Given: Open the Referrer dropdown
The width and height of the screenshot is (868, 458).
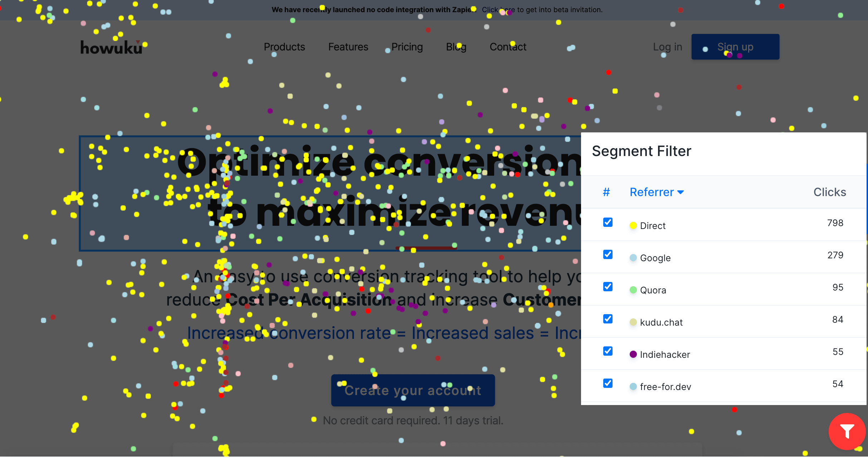Looking at the screenshot, I should coord(657,192).
